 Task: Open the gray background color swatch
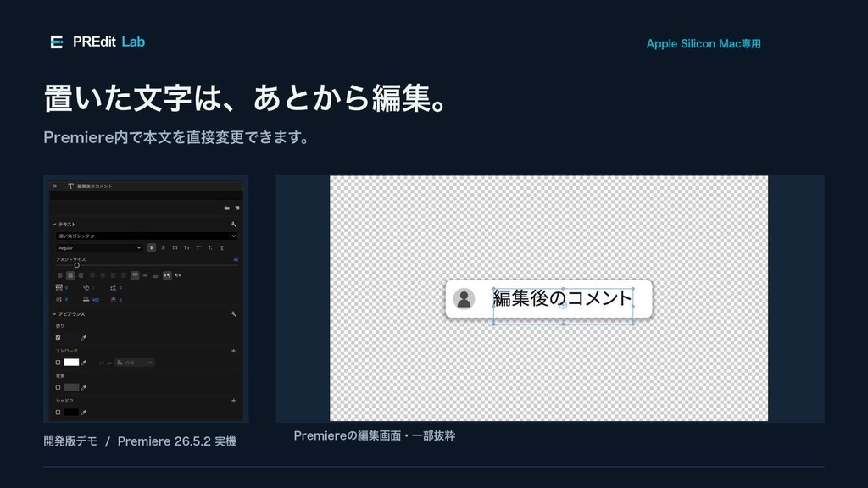[x=71, y=387]
